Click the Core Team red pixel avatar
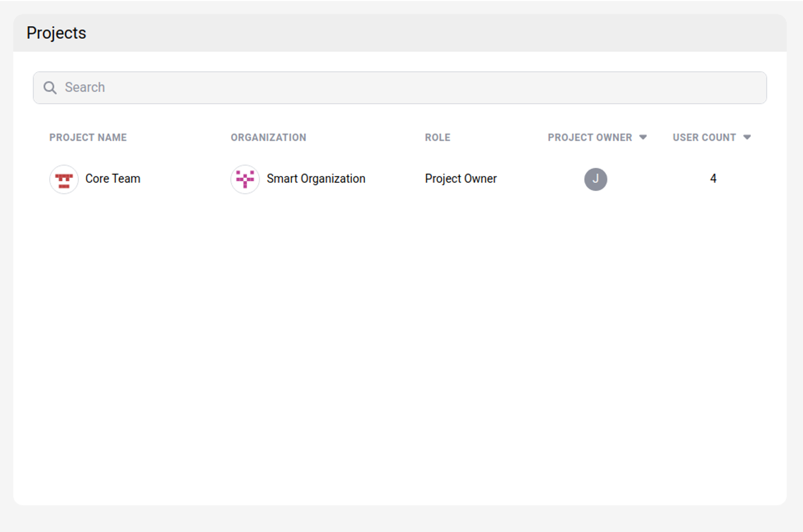The width and height of the screenshot is (803, 532). (64, 179)
